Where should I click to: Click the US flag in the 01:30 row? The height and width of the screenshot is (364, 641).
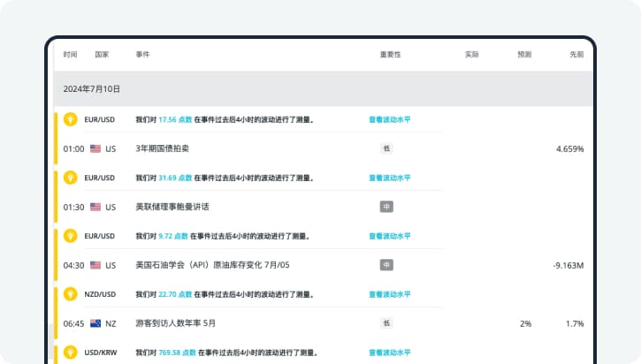(95, 208)
